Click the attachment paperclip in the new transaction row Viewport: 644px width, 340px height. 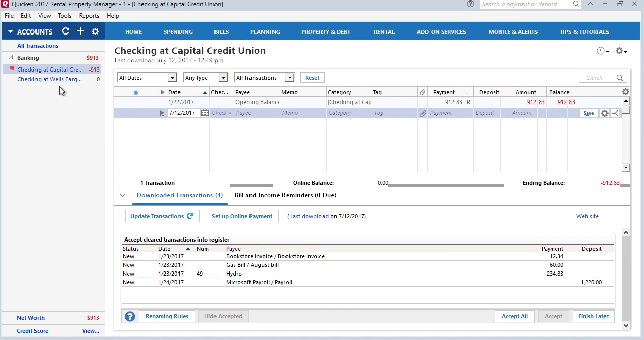(x=422, y=113)
